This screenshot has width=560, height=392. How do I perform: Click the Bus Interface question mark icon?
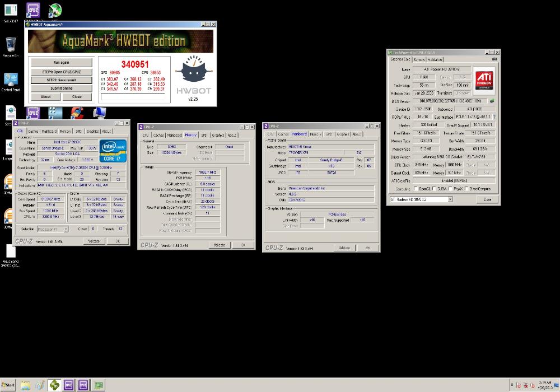click(x=494, y=116)
